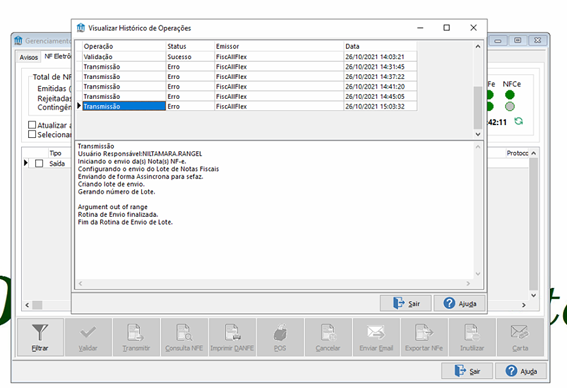Viewport: 567px width, 388px height.
Task: Maximize the Visualizar Histórico dialog
Action: point(447,28)
